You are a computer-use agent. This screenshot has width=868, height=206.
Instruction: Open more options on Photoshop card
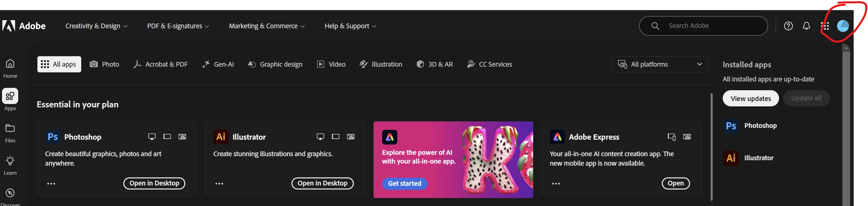point(51,184)
